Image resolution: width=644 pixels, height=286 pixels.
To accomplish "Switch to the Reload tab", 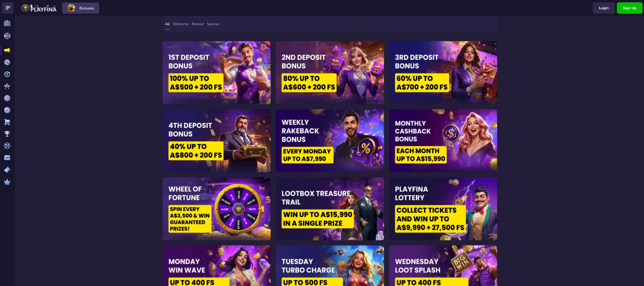I will tap(197, 24).
